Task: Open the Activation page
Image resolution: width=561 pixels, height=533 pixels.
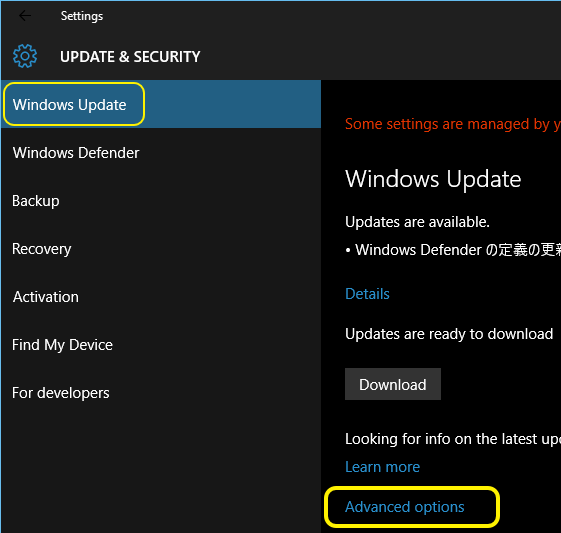Action: pos(161,297)
